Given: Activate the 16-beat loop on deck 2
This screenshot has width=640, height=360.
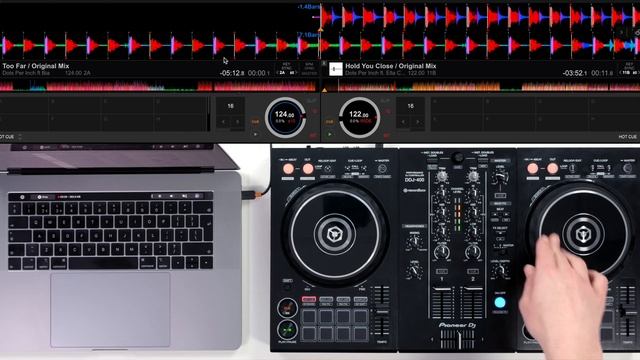Looking at the screenshot, I should [411, 106].
